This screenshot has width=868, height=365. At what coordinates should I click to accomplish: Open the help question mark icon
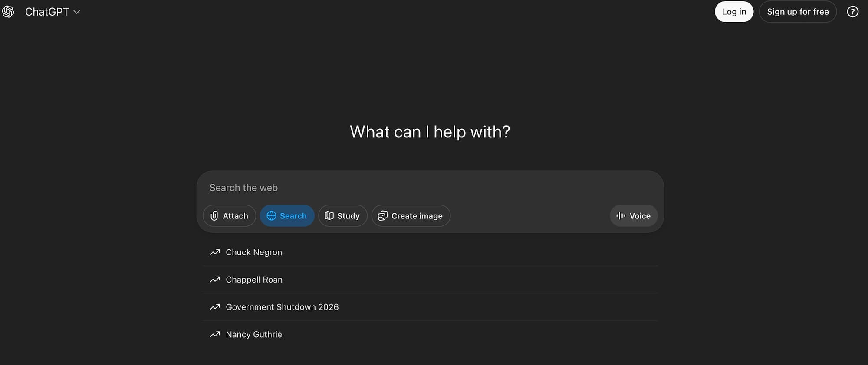pyautogui.click(x=852, y=12)
